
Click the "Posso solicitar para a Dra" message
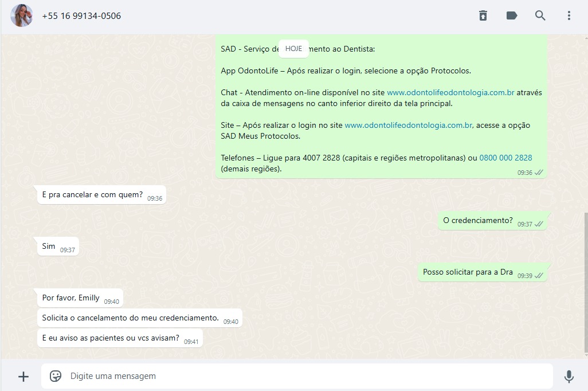468,272
